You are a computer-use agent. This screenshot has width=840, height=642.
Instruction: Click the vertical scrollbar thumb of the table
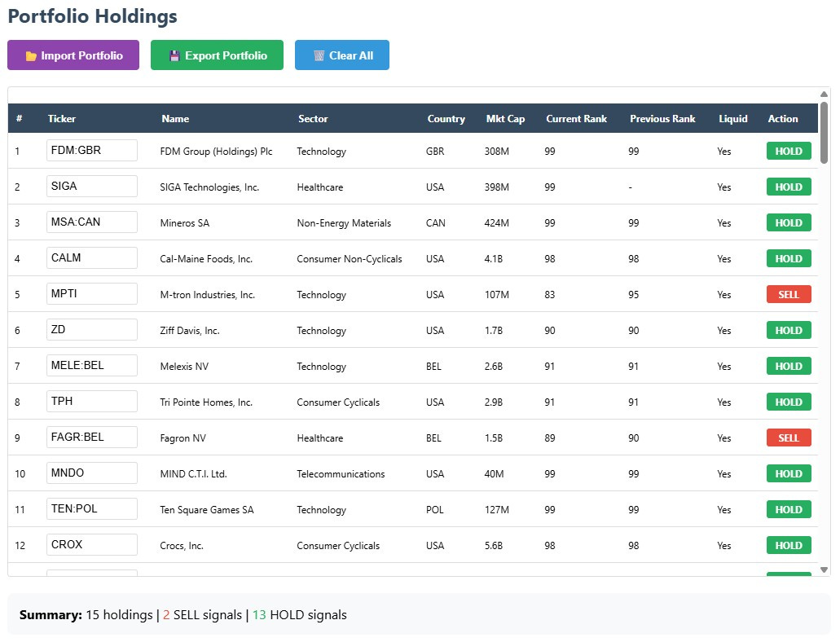pos(824,132)
